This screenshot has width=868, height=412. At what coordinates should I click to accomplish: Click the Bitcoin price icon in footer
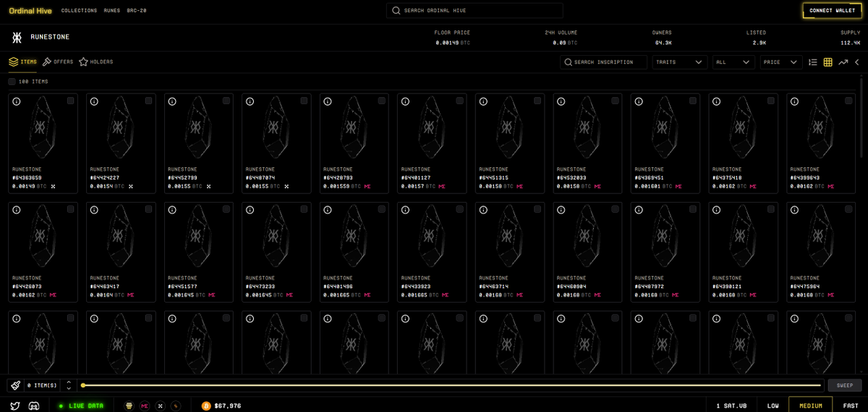(x=206, y=405)
